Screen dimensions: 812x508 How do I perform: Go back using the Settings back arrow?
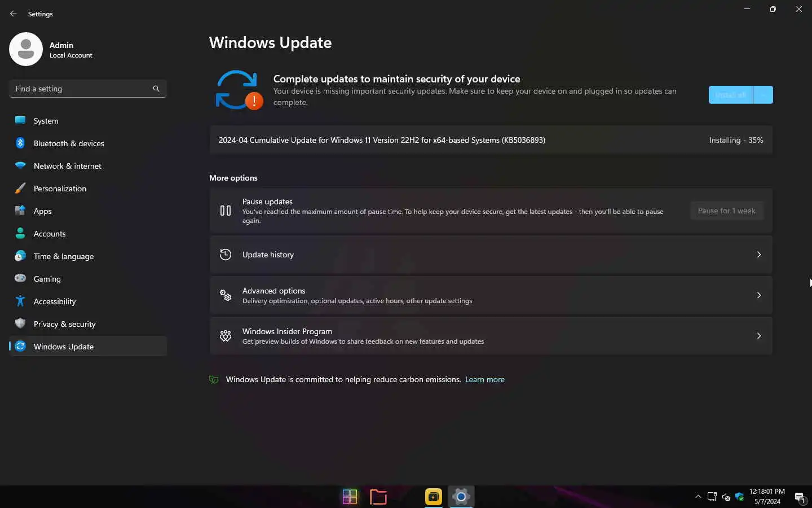pos(13,14)
